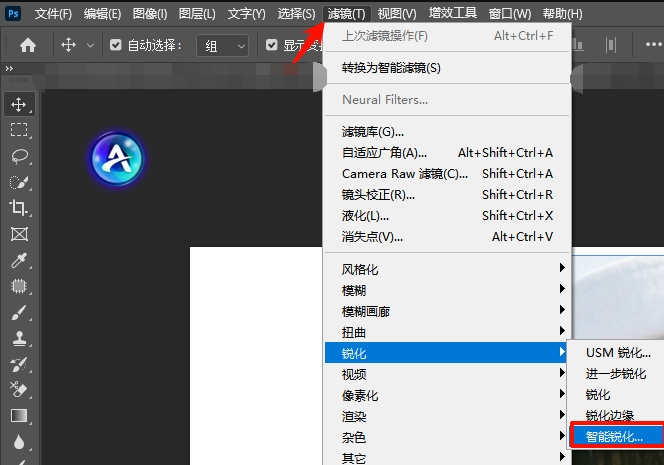
Task: Toggle the 自动选择 checkbox
Action: pyautogui.click(x=116, y=45)
